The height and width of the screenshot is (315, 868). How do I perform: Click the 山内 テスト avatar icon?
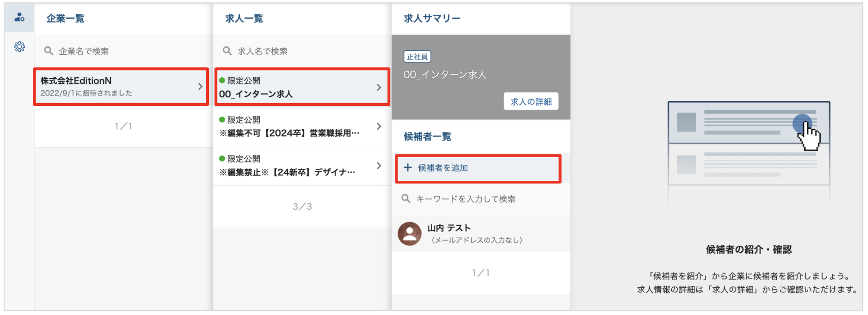(409, 234)
